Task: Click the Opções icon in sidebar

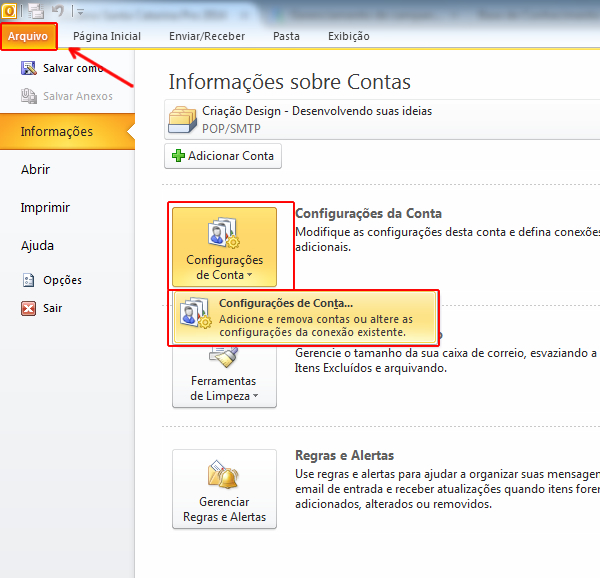Action: tap(28, 281)
